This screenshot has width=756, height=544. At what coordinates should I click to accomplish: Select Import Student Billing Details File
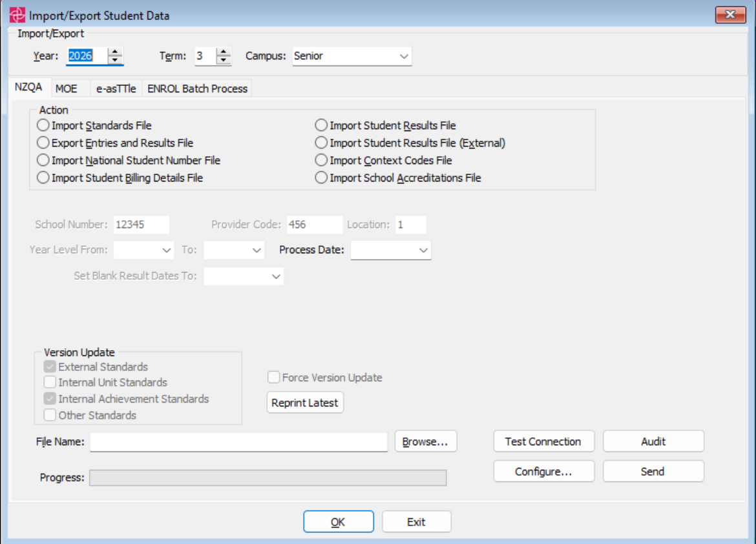120,178
